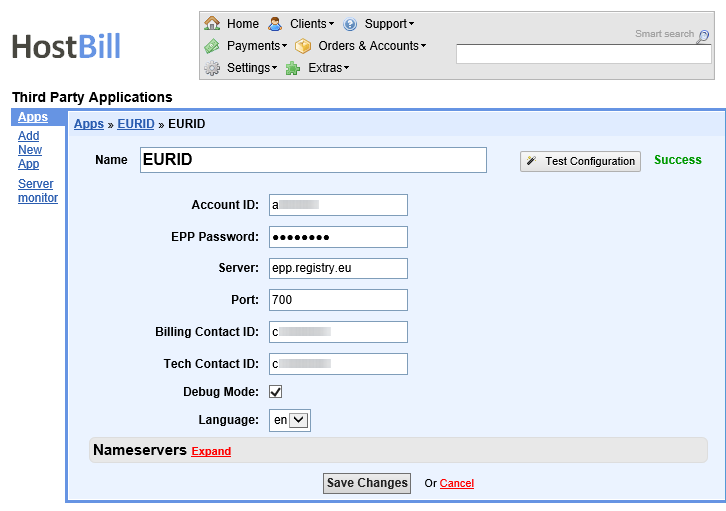The width and height of the screenshot is (726, 511).
Task: Click the Port field showing 700
Action: click(338, 300)
